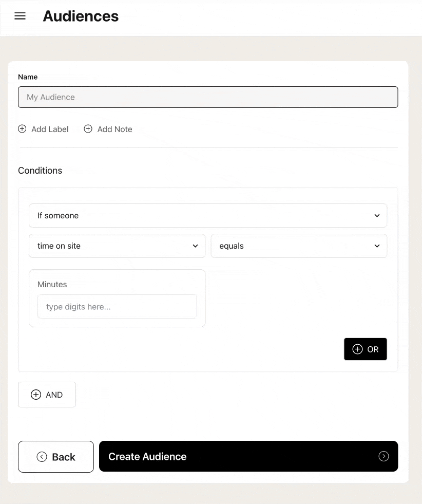Viewport: 422px width, 504px height.
Task: Select the Add Label text link
Action: pyautogui.click(x=50, y=129)
